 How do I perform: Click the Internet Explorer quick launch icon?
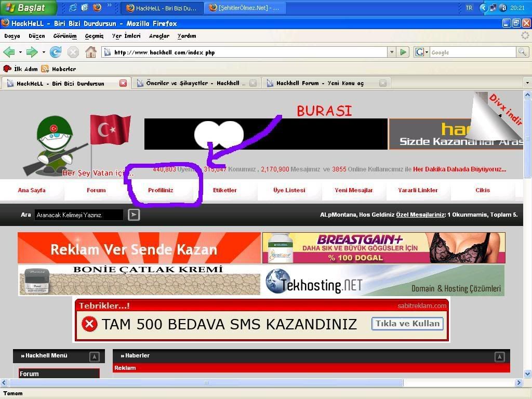click(x=73, y=7)
